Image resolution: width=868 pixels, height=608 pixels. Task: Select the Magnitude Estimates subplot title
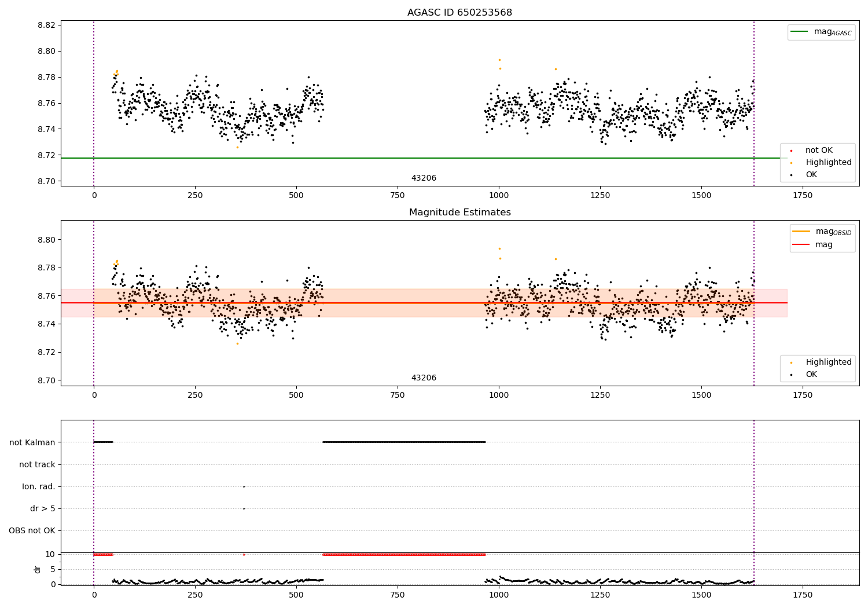(x=459, y=213)
